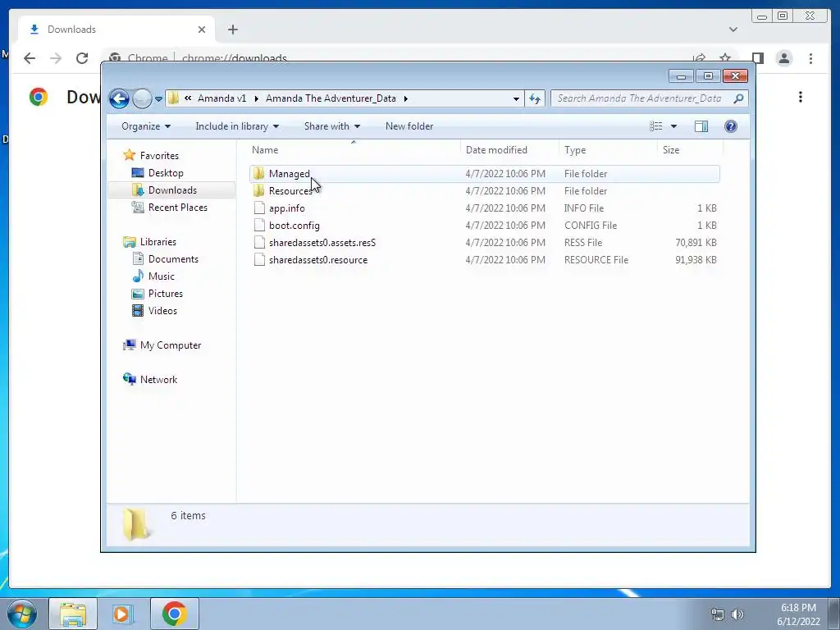Open downloads page more actions menu
840x630 pixels.
(801, 97)
